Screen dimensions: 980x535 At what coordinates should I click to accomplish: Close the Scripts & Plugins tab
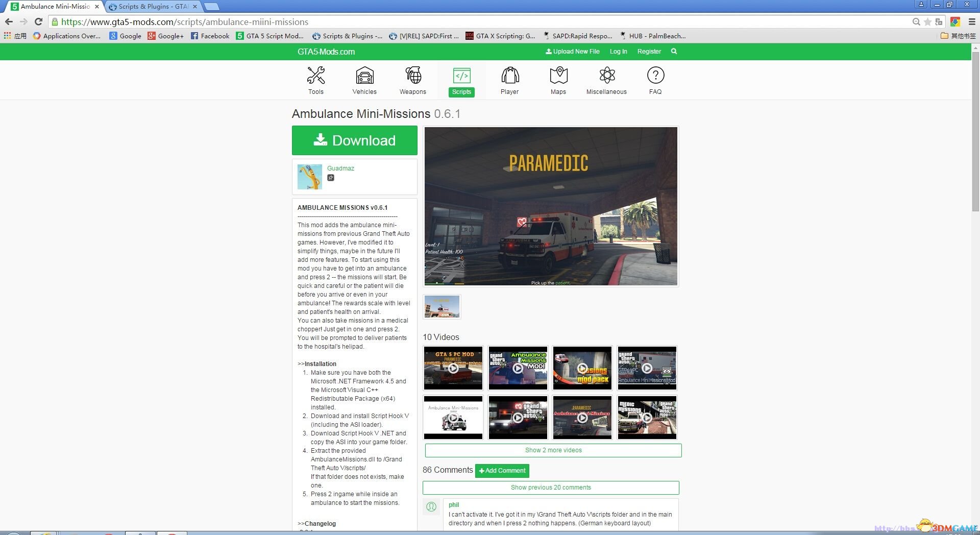point(195,7)
